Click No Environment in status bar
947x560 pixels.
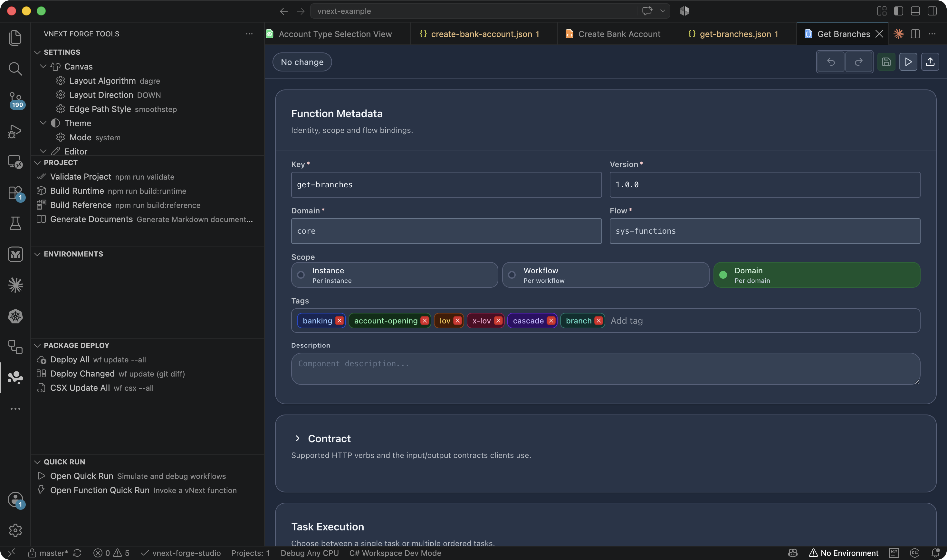tap(844, 553)
